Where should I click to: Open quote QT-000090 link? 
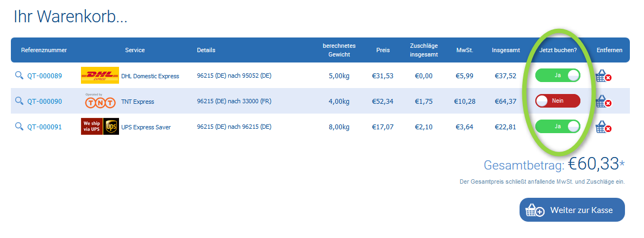[x=45, y=102]
